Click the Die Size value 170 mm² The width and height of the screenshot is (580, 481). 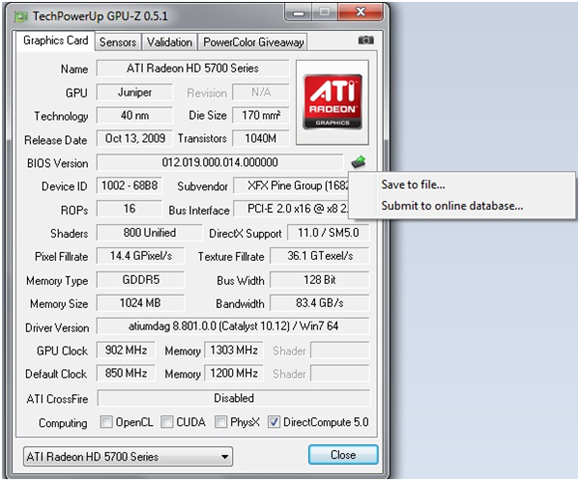[x=261, y=115]
